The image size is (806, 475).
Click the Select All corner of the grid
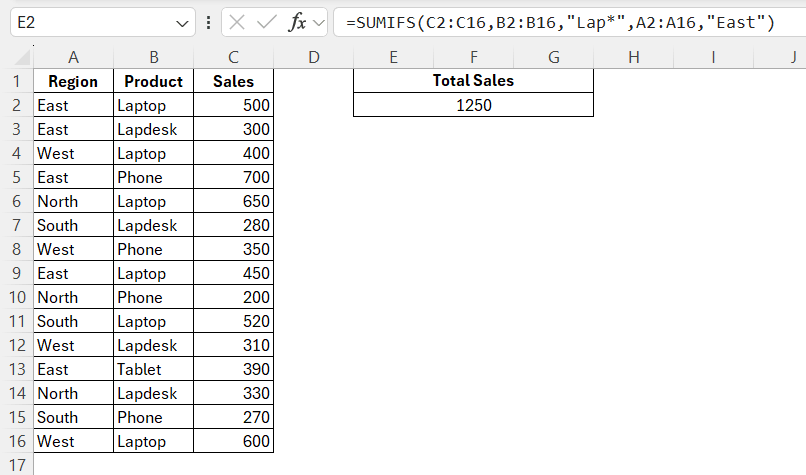[x=16, y=58]
